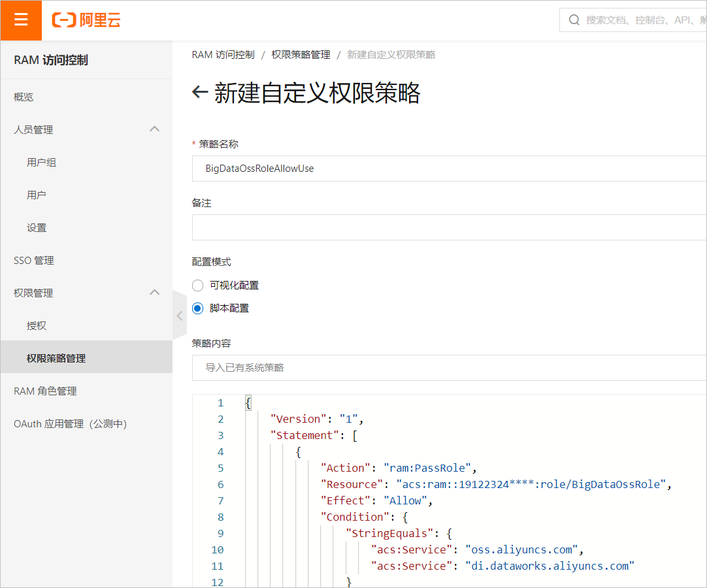
Task: Select the 可视化配置 radio option
Action: coord(197,286)
